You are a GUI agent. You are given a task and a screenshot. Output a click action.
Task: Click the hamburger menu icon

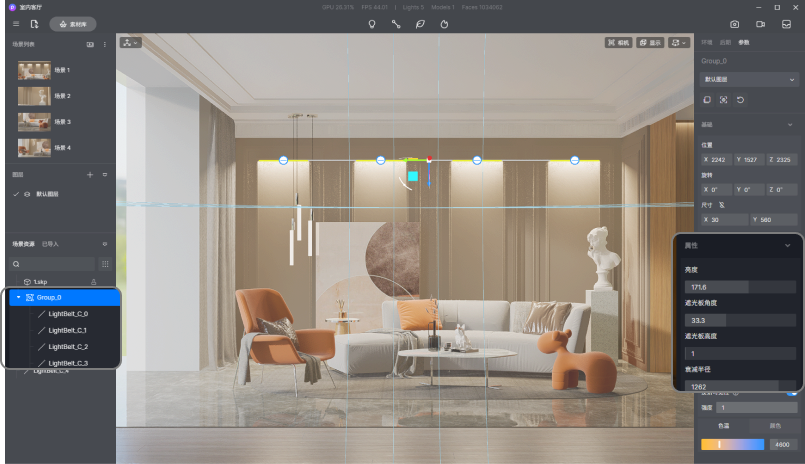point(15,23)
